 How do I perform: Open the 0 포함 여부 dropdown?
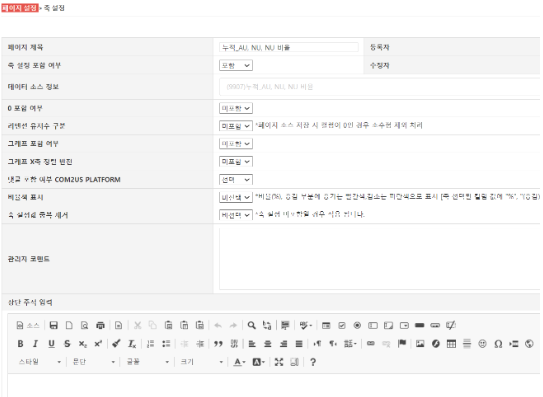(x=236, y=108)
